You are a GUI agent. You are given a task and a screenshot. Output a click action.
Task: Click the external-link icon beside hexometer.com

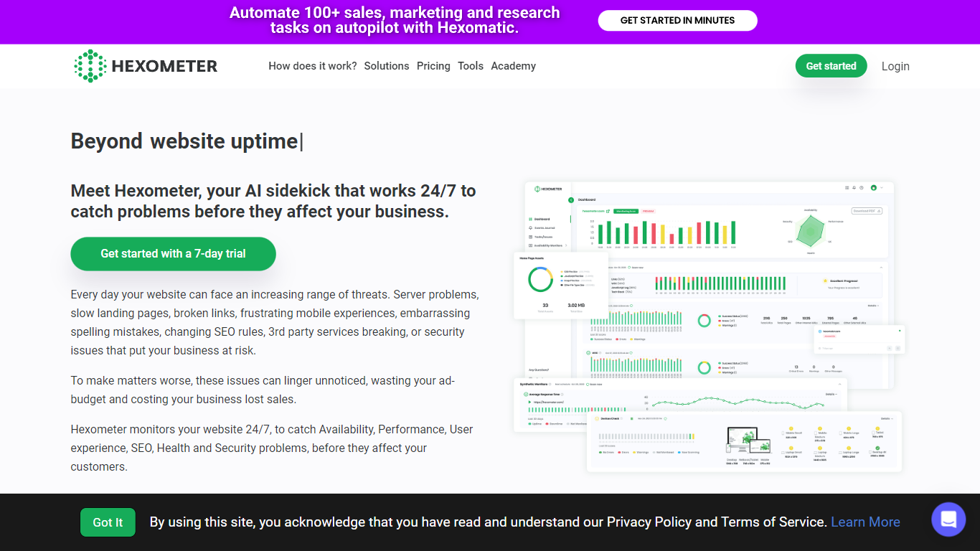[x=608, y=212]
